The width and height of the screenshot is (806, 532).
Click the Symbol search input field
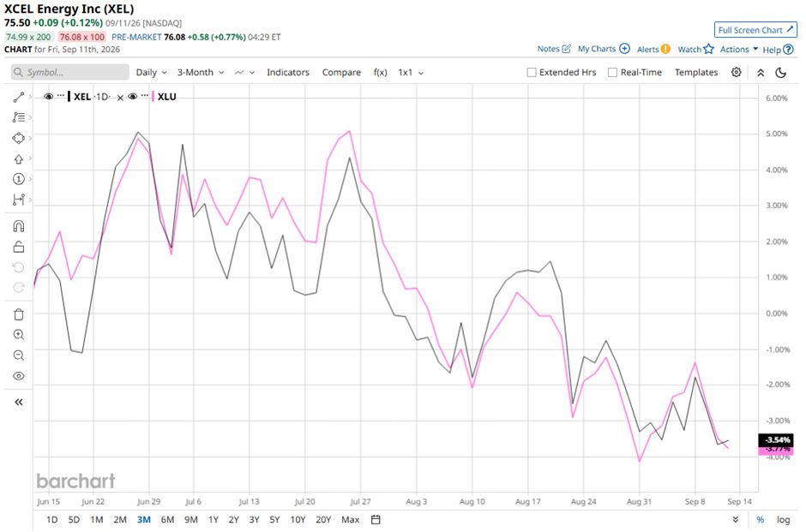pos(70,73)
